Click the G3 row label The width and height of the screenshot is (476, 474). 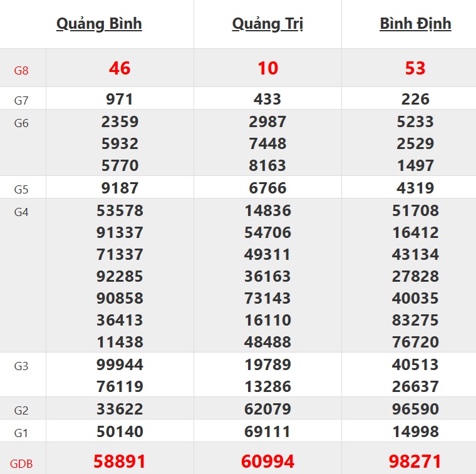(21, 366)
